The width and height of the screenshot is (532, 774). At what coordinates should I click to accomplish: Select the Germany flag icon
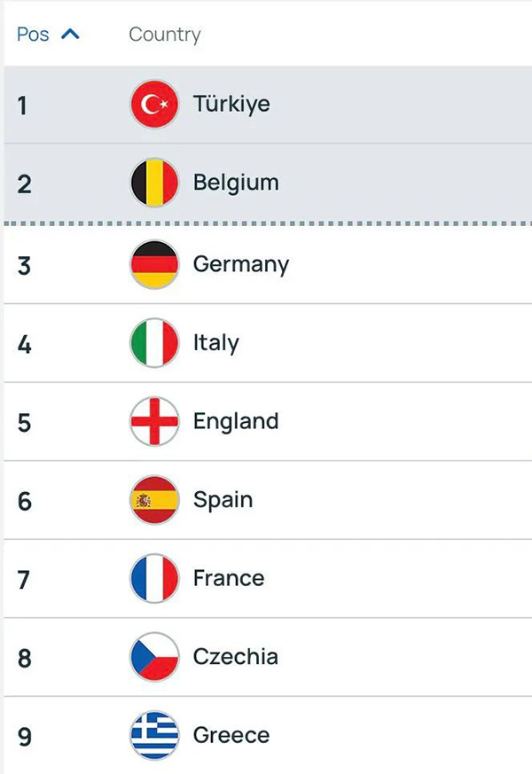(x=154, y=264)
